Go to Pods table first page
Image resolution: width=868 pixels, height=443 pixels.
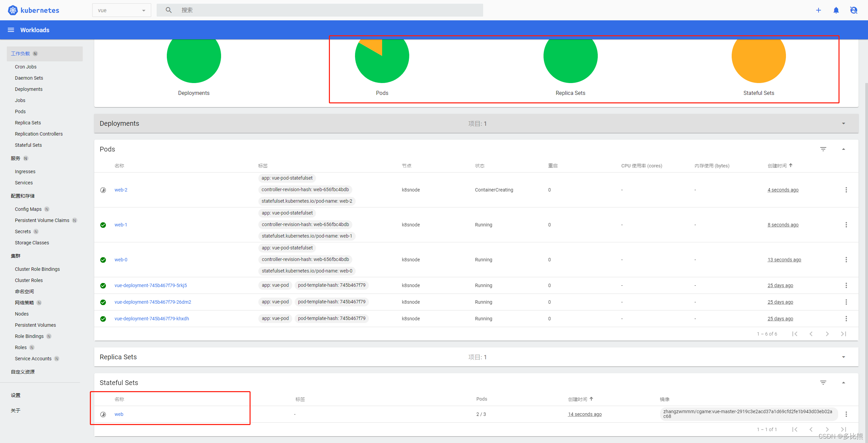pos(795,334)
